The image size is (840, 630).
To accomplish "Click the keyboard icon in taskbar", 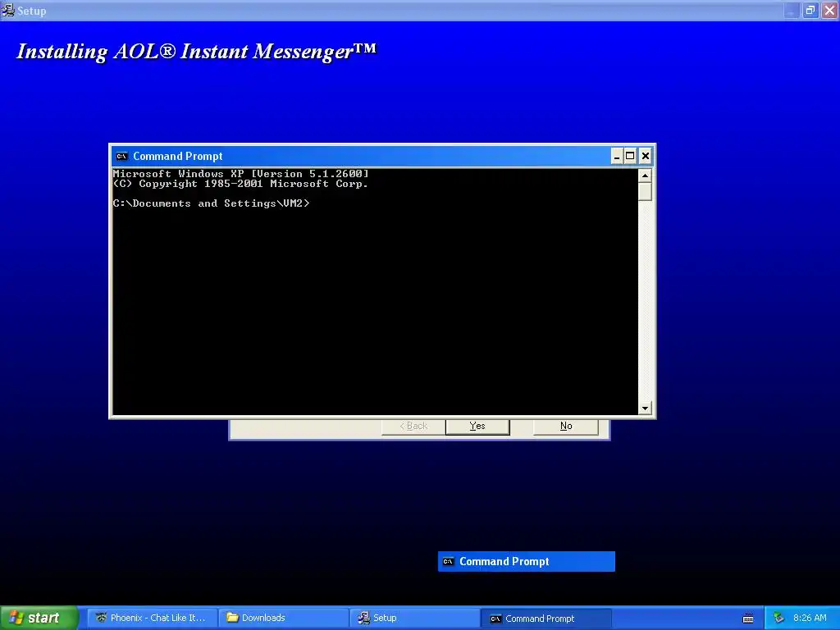I will tap(748, 619).
